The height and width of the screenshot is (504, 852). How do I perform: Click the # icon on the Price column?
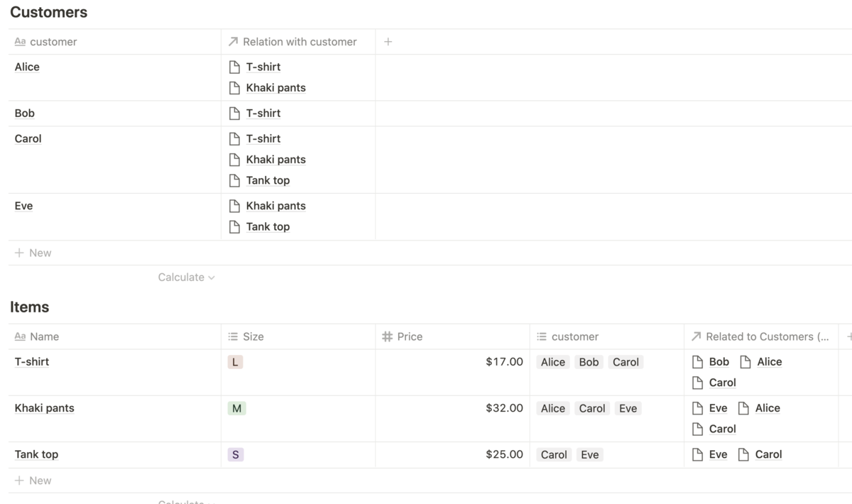[x=389, y=336]
